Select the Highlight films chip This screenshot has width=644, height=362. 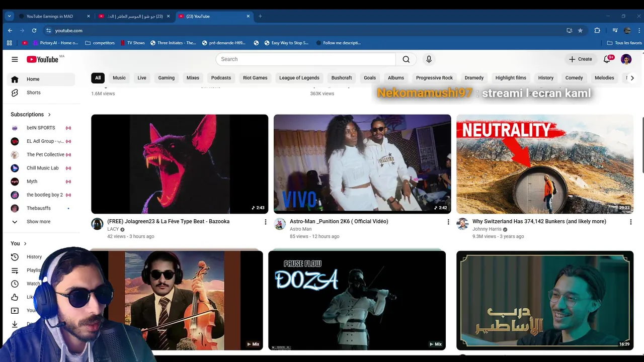(511, 78)
